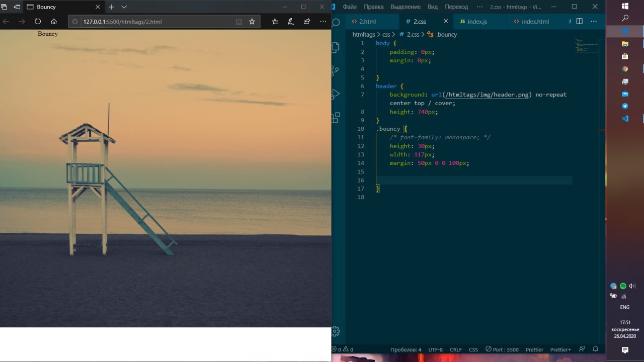Open File Explorer from taskbar
The height and width of the screenshot is (362, 644).
click(625, 44)
